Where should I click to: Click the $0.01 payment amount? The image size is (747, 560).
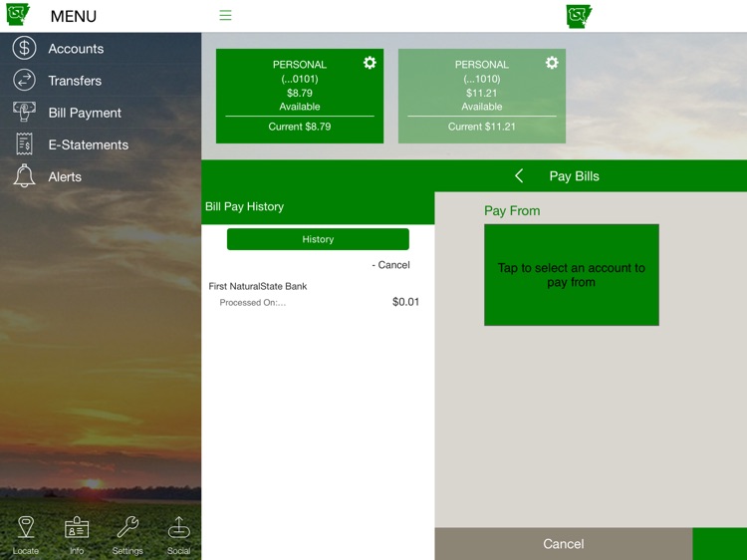[x=405, y=302]
